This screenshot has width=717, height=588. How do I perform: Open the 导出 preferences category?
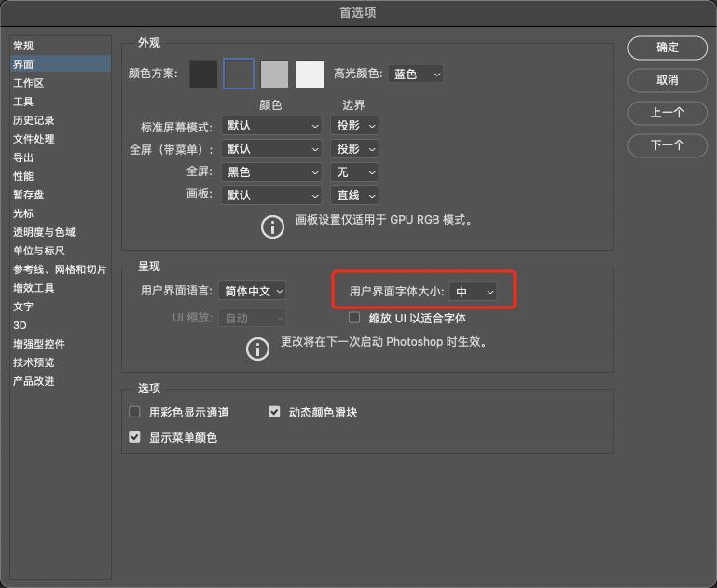coord(61,157)
